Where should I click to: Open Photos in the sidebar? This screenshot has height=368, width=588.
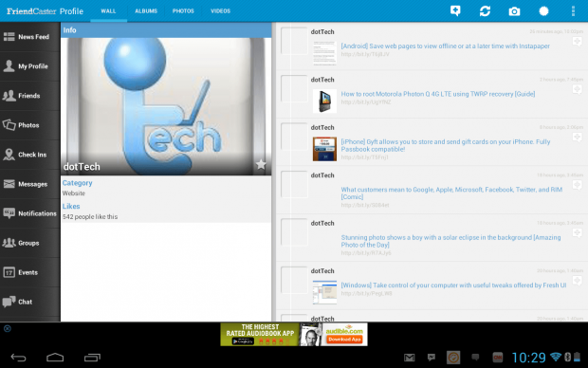(x=30, y=125)
